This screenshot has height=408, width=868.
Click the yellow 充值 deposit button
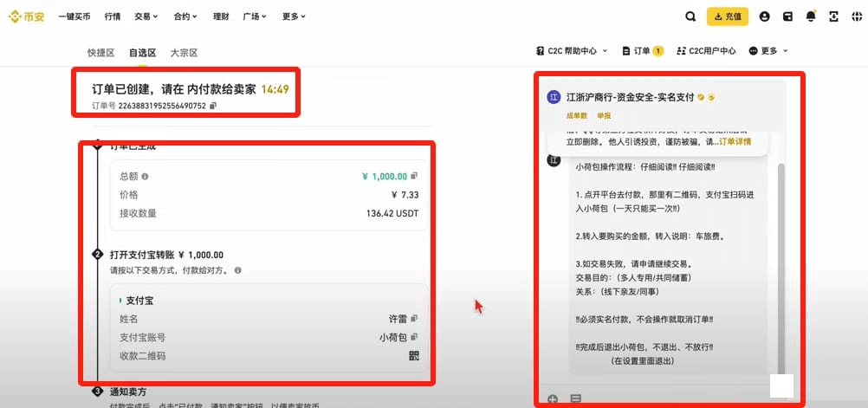point(728,16)
